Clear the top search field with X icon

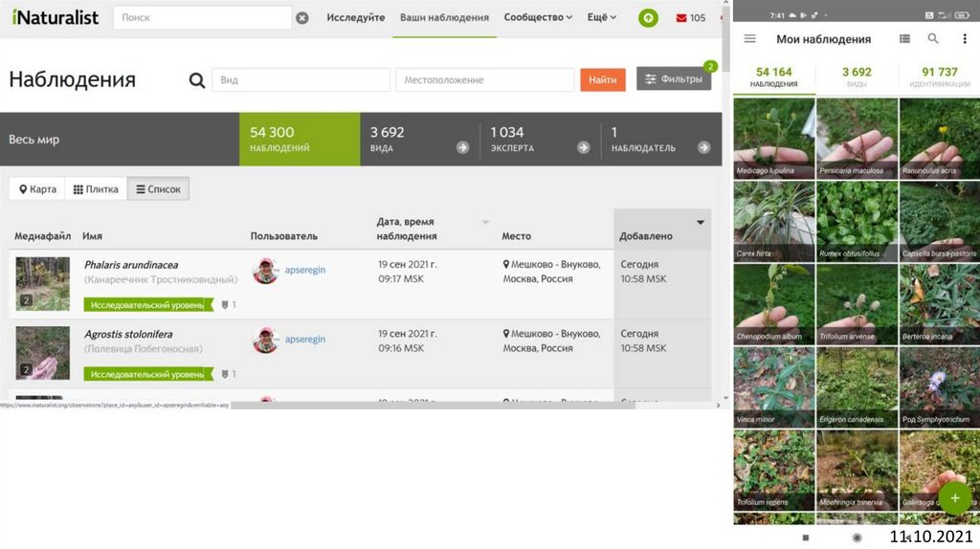[x=301, y=18]
